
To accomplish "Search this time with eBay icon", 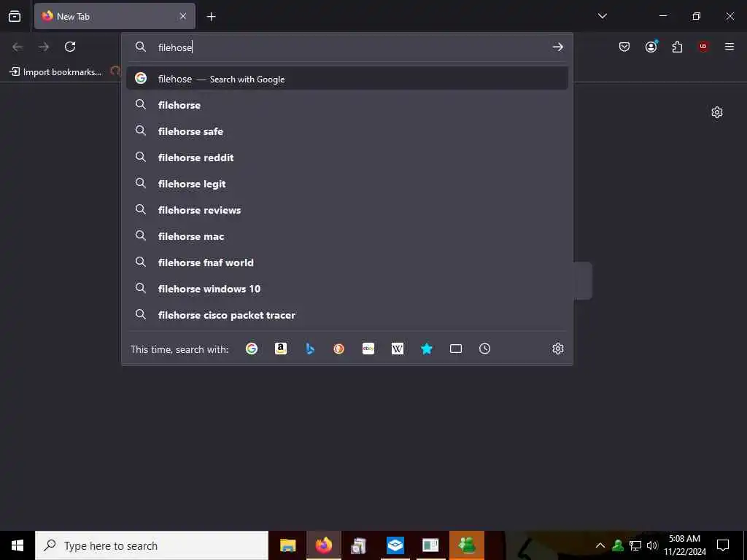I will point(368,349).
